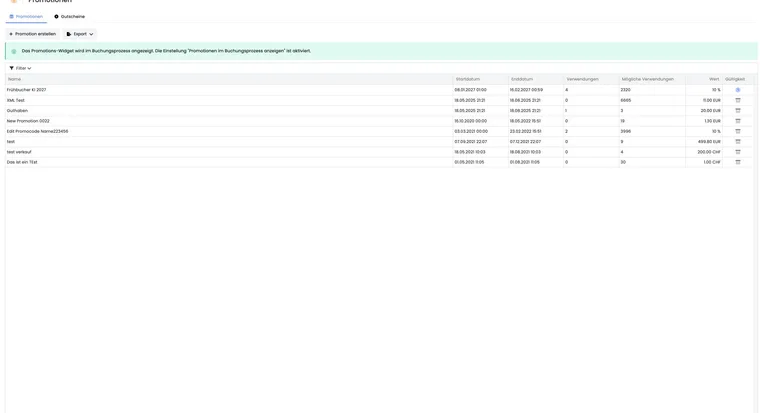760x413 pixels.
Task: Click the info icon in green notice banner
Action: coord(14,51)
